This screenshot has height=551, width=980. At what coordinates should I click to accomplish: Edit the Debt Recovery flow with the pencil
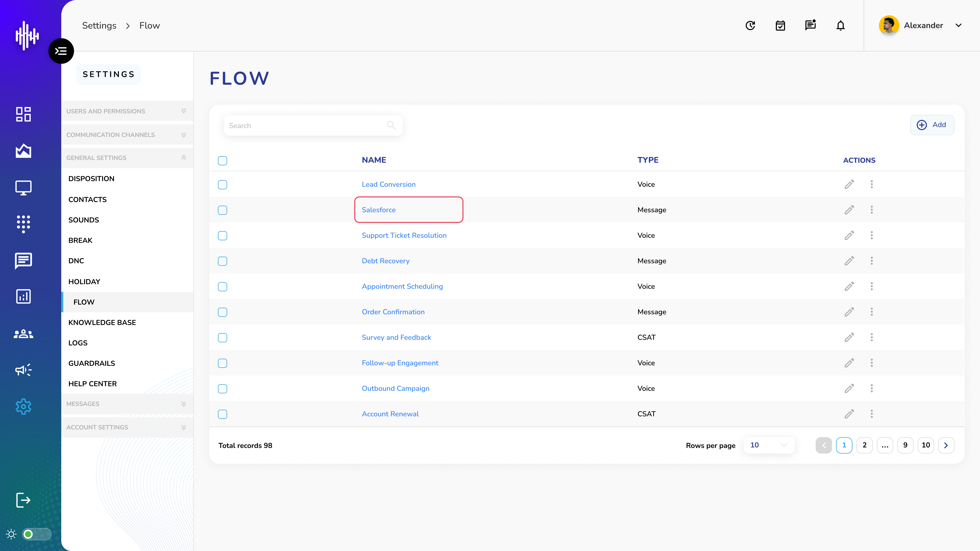tap(849, 261)
